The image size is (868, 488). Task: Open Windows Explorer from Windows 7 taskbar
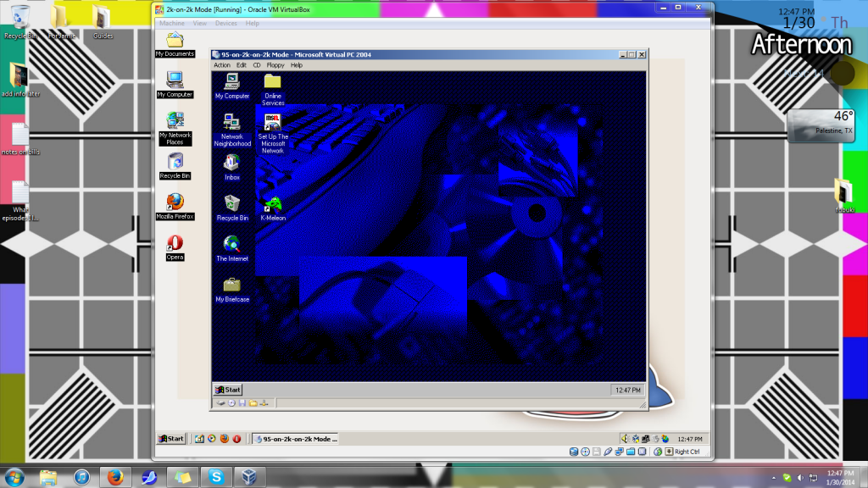pos(48,477)
